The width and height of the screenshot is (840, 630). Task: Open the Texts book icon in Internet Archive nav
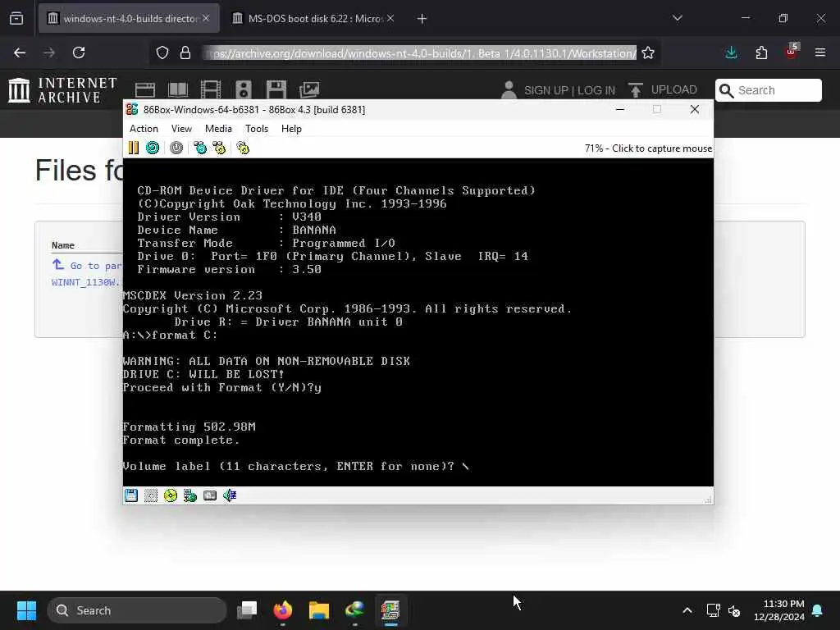(178, 89)
